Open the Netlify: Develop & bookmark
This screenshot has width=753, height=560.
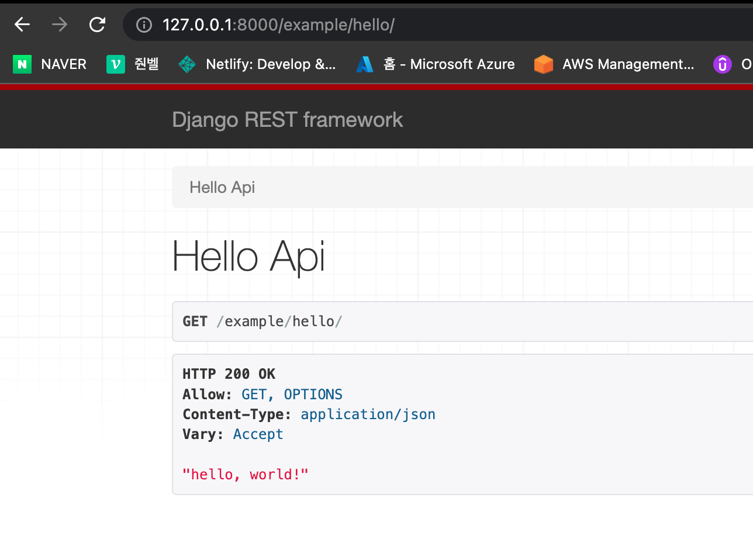pos(257,64)
